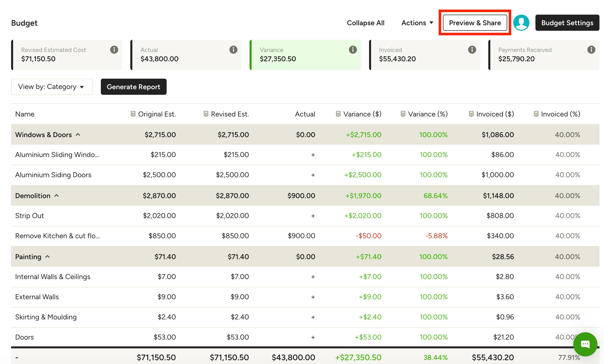604x364 pixels.
Task: Click Collapse All
Action: coord(366,23)
